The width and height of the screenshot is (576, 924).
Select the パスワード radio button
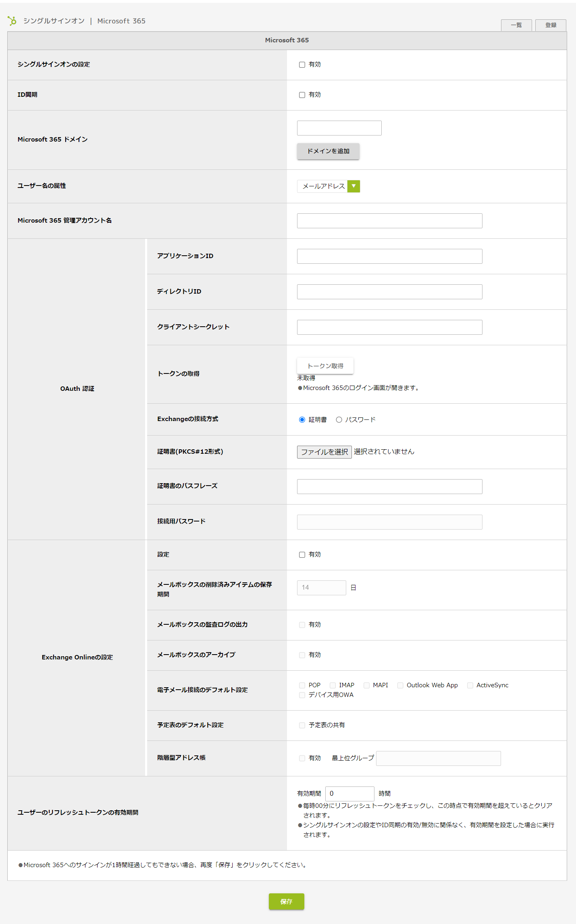339,420
